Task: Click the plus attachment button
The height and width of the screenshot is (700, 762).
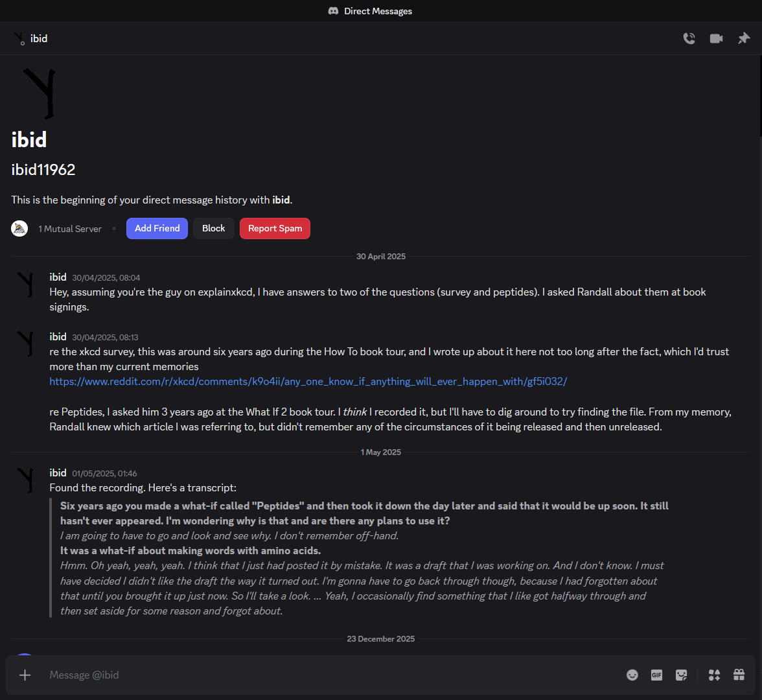Action: (x=25, y=675)
